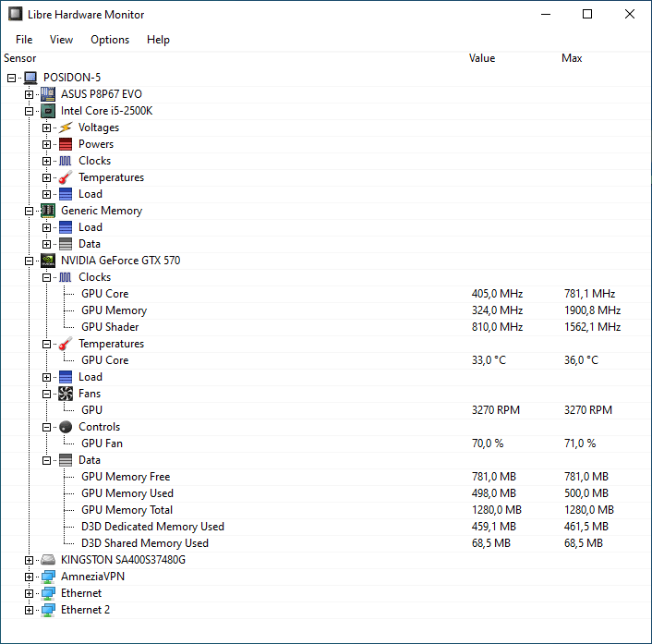
Task: Expand the CPU Temperatures node
Action: 46,177
